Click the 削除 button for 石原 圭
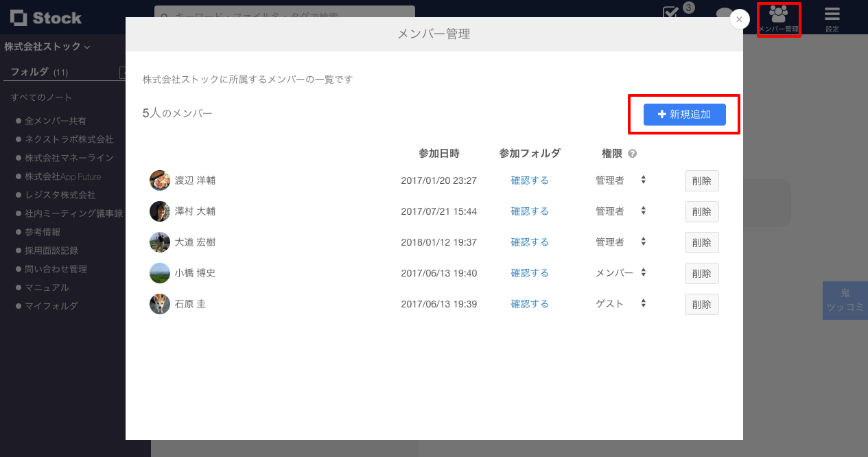868x457 pixels. [x=701, y=304]
